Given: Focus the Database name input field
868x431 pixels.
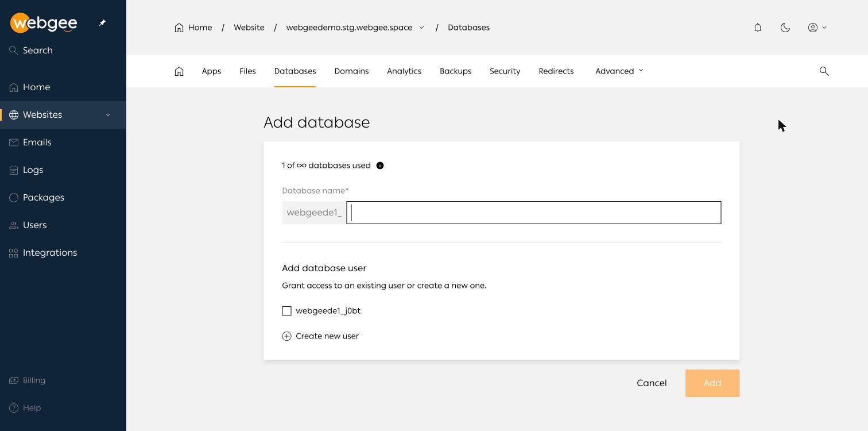Looking at the screenshot, I should (x=534, y=213).
